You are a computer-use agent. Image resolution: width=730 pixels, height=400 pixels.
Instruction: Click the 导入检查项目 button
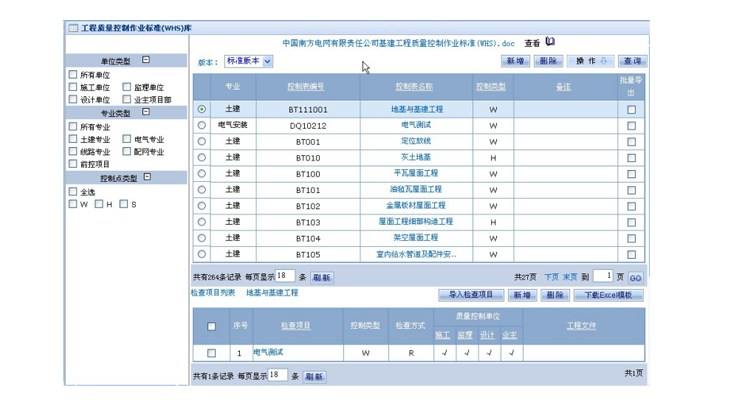pyautogui.click(x=471, y=295)
